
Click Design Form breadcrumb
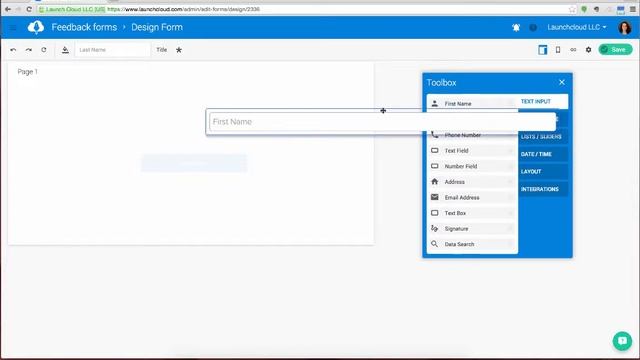[157, 27]
